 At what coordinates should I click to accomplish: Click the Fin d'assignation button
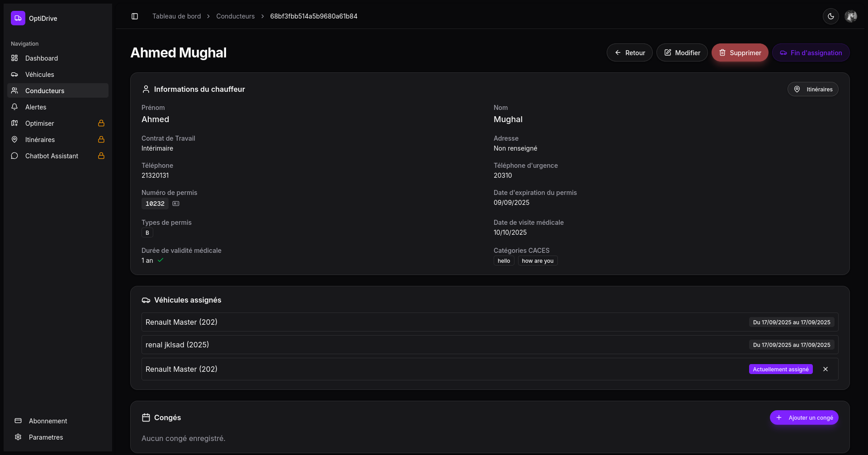tap(811, 53)
